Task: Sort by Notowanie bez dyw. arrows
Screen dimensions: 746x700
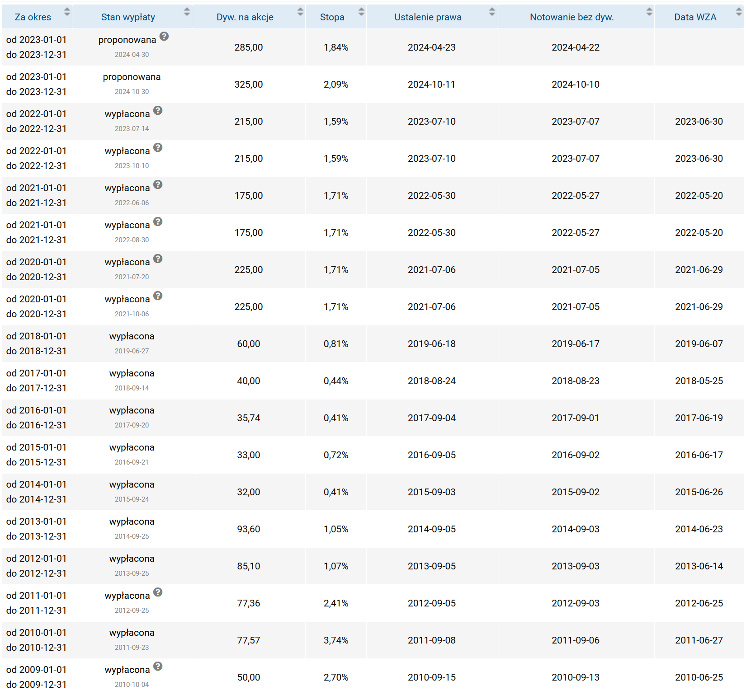Action: (x=649, y=12)
